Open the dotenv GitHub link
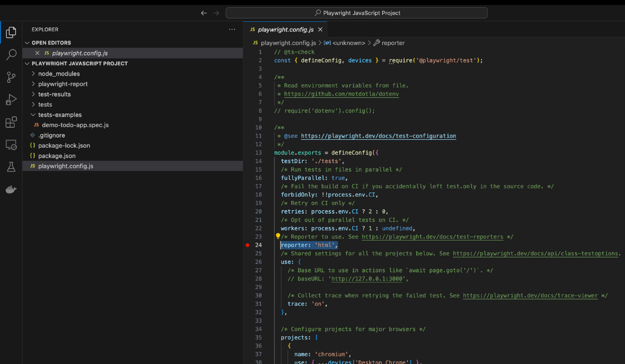 pos(342,93)
